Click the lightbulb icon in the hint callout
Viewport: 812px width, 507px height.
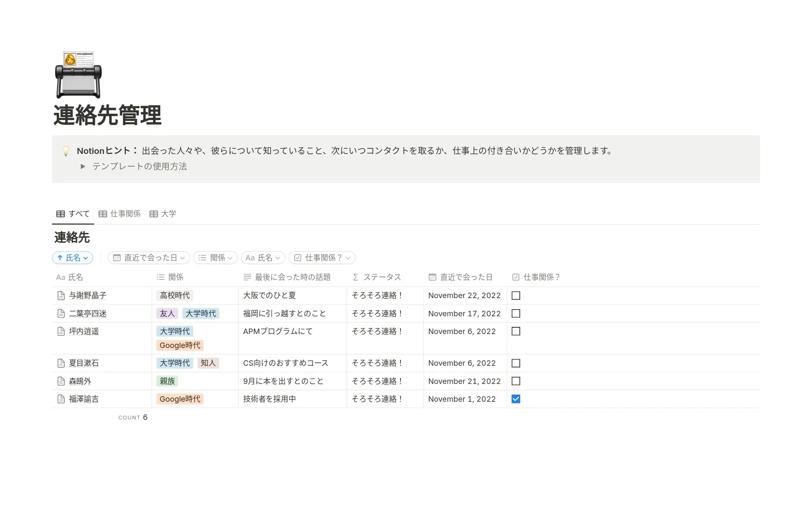tap(66, 150)
